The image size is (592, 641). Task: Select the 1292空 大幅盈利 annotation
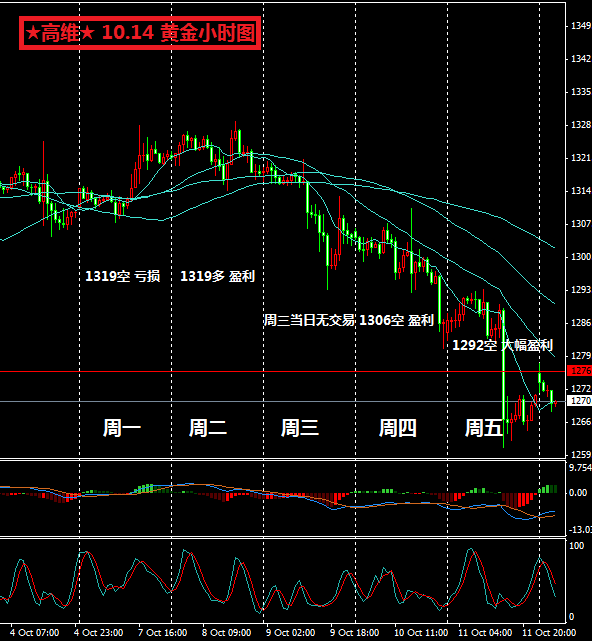click(x=502, y=345)
